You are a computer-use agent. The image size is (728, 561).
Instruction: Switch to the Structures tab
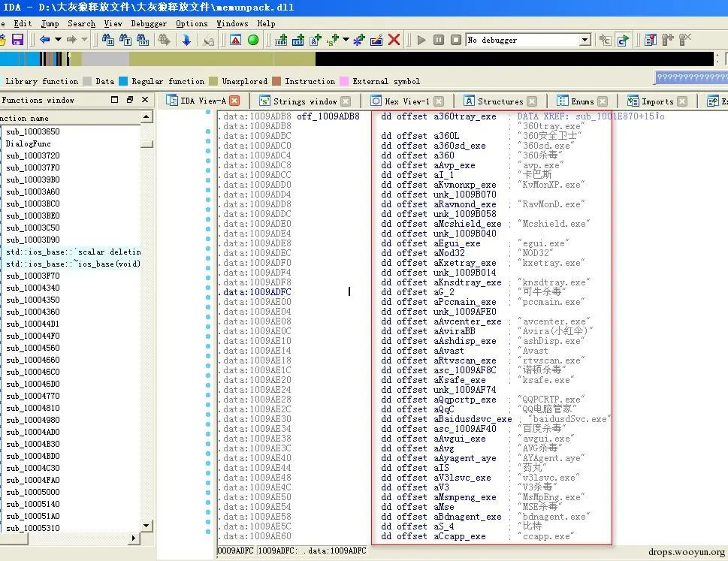point(500,101)
